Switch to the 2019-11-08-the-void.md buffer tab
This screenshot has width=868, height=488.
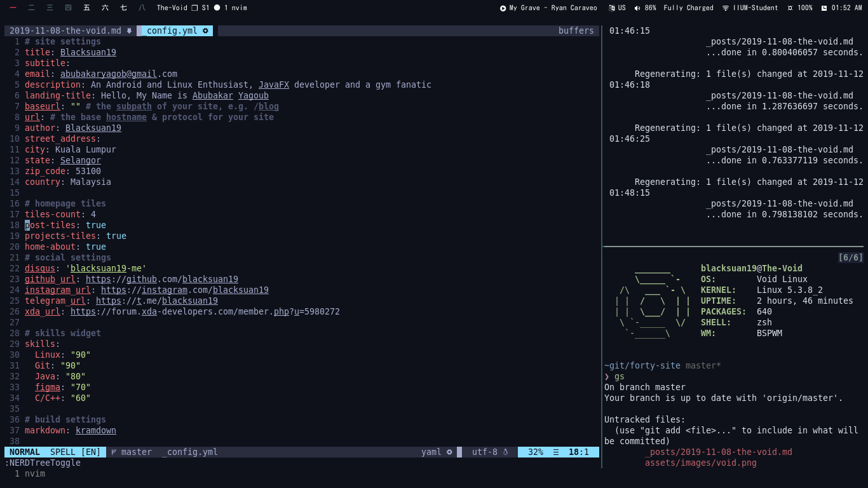pyautogui.click(x=65, y=30)
